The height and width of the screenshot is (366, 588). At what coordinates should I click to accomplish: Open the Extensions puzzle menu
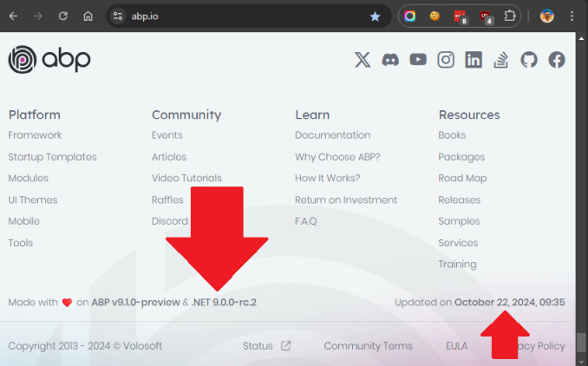pos(510,16)
